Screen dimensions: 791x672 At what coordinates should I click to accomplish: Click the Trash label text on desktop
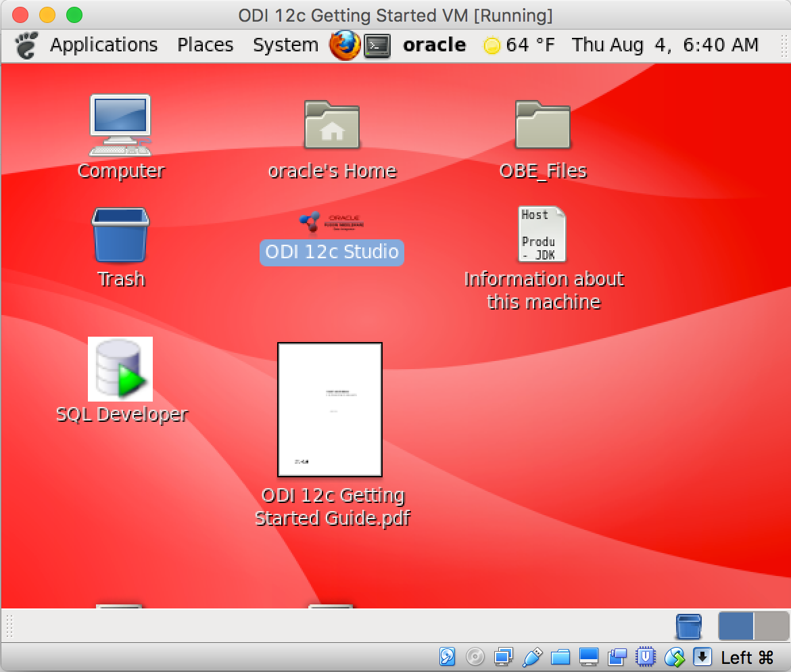coord(122,279)
